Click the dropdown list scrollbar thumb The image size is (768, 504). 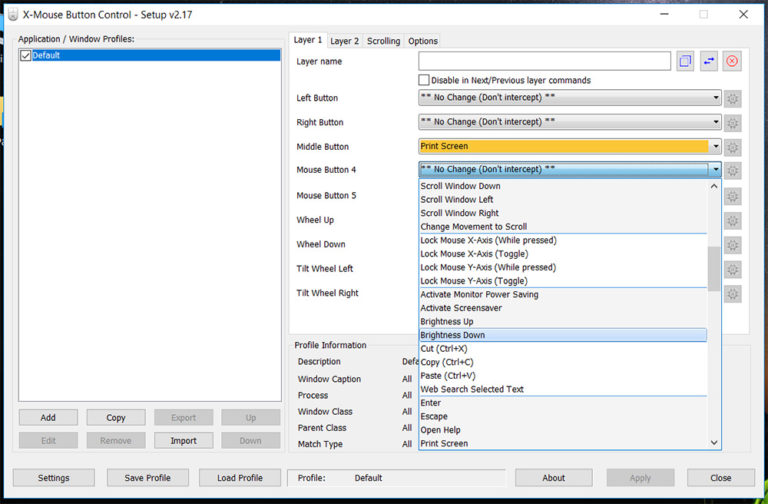[714, 268]
